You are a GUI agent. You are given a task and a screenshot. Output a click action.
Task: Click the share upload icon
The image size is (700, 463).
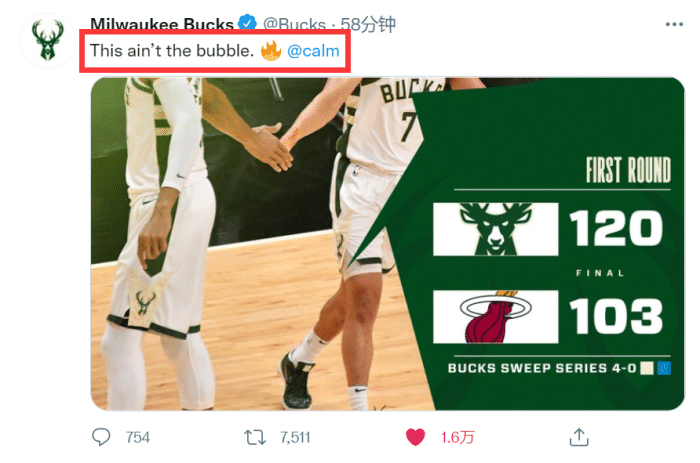pyautogui.click(x=578, y=437)
